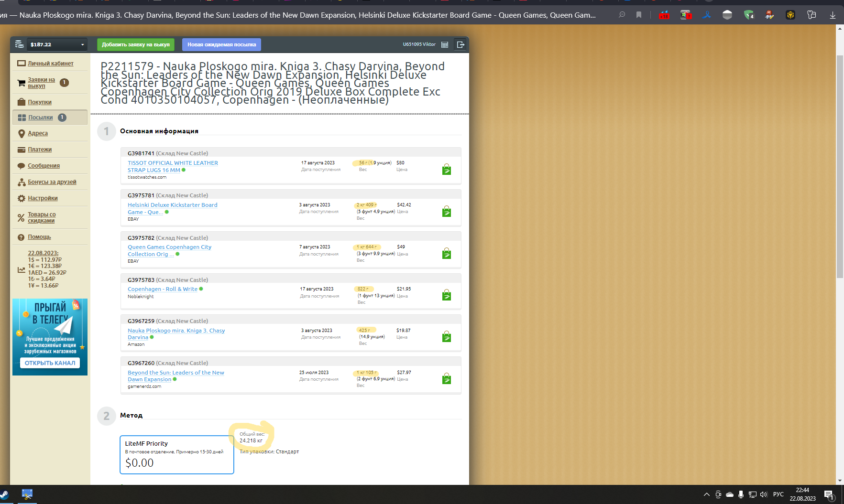Select the LiteMF Priority shipping method
Screen dimensions: 844x504
click(176, 455)
